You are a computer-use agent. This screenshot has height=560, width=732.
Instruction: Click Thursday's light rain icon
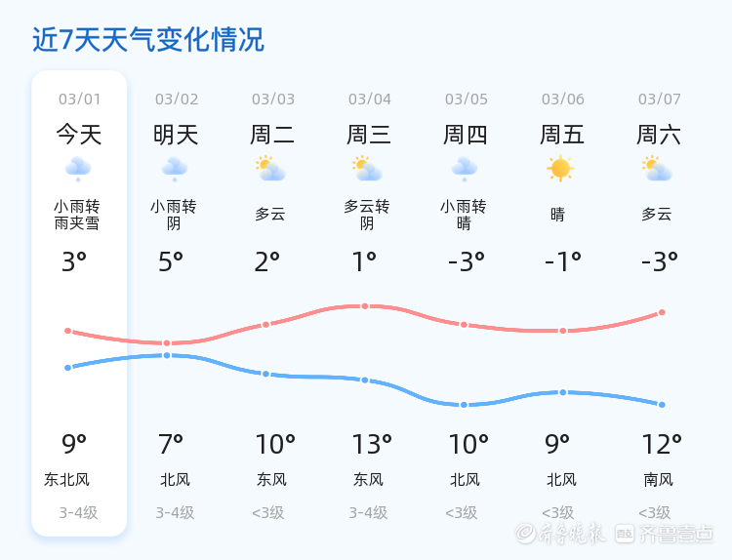point(465,170)
